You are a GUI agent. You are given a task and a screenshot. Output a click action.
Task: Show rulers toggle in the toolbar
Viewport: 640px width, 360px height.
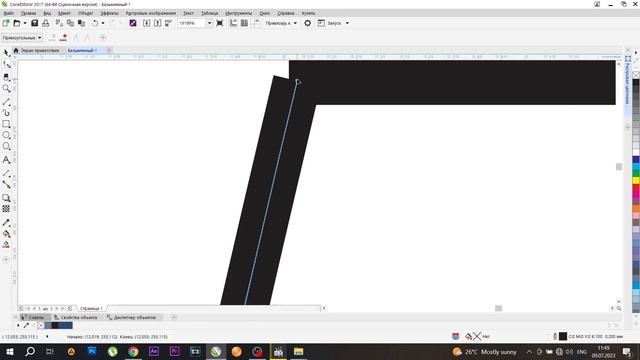click(233, 23)
